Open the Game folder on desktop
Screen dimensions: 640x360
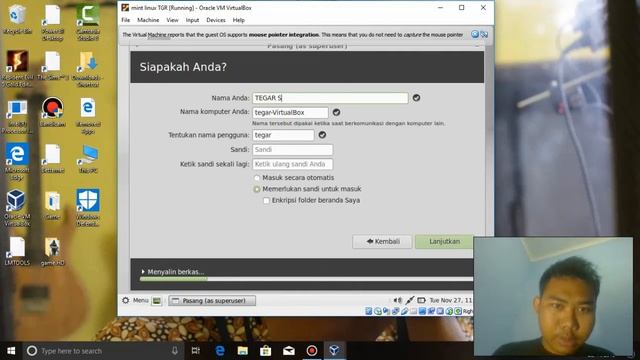(x=52, y=205)
